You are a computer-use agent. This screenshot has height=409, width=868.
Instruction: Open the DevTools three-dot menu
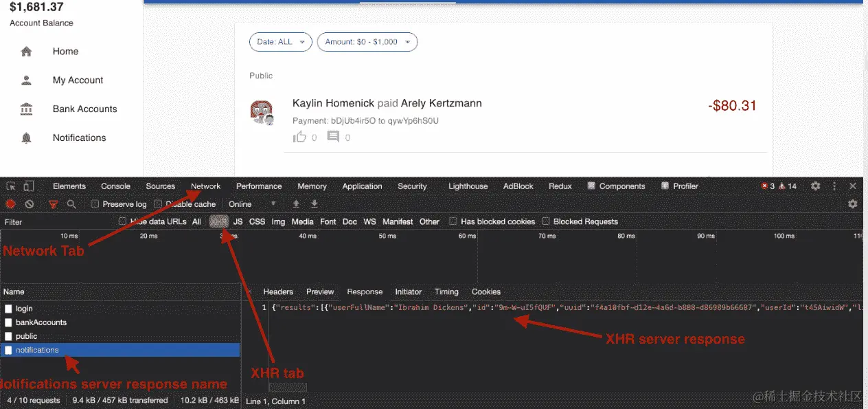[834, 186]
